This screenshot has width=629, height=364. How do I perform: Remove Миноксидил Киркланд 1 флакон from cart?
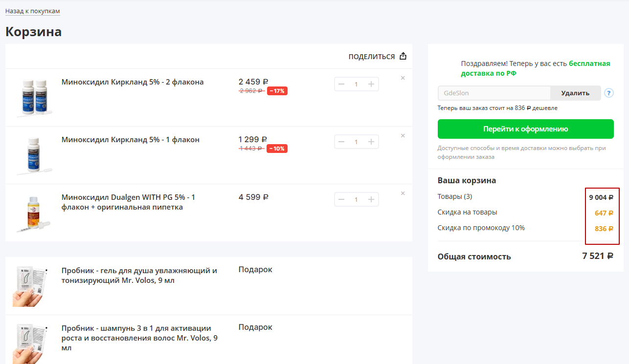click(403, 136)
